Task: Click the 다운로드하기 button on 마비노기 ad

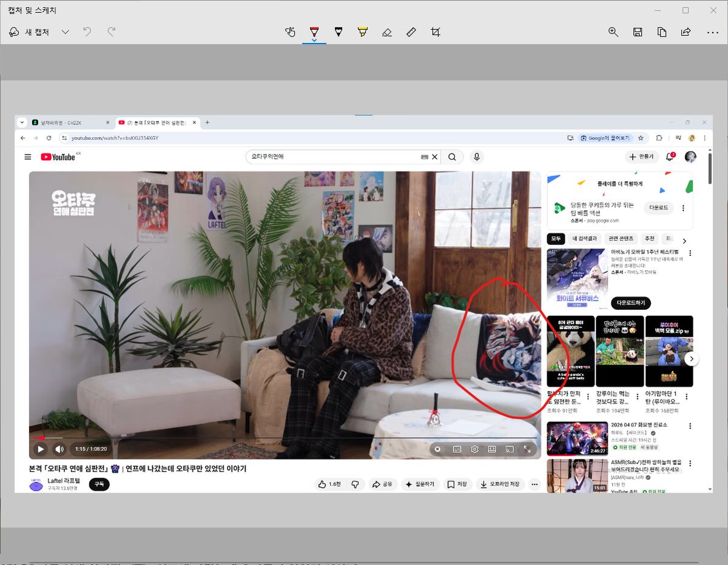Action: click(x=632, y=303)
